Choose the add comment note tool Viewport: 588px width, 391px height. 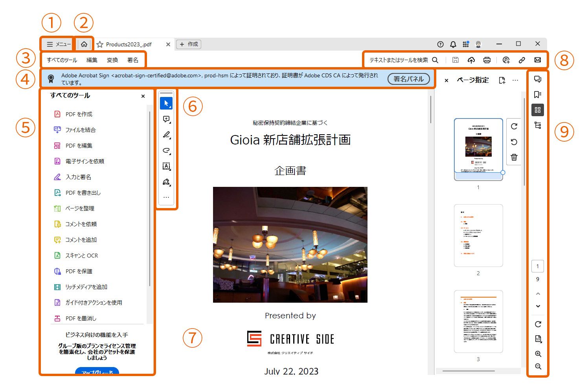(166, 119)
